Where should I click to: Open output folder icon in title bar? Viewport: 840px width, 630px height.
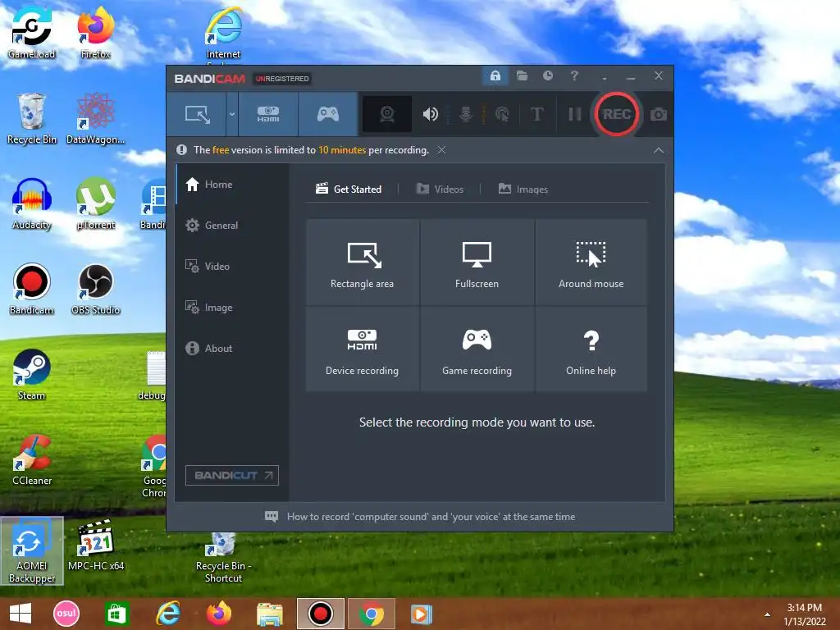[x=522, y=76]
